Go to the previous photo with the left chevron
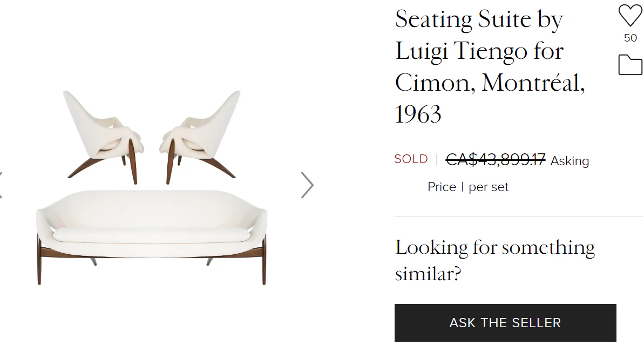Screen dimensions: 644x345 (2, 185)
